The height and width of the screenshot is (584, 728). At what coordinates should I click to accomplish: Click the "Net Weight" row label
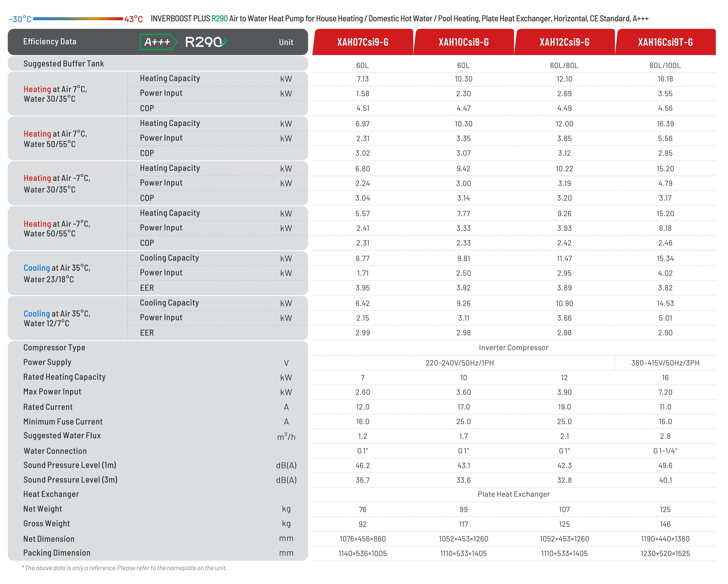[43, 509]
